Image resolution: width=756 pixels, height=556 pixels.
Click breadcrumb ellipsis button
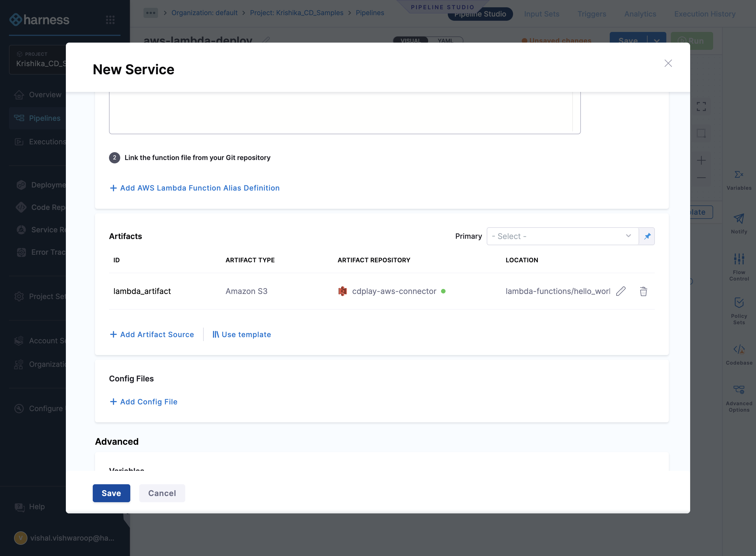[150, 13]
